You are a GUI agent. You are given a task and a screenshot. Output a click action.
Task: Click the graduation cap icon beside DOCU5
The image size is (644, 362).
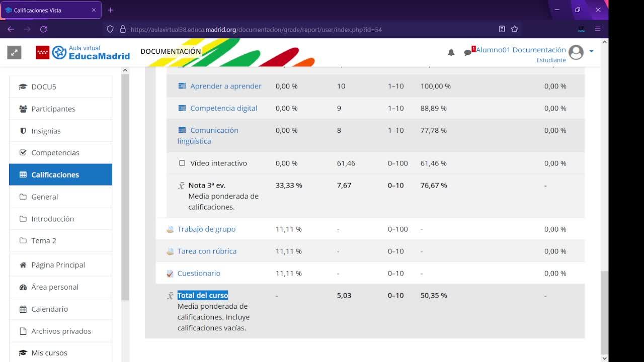23,86
